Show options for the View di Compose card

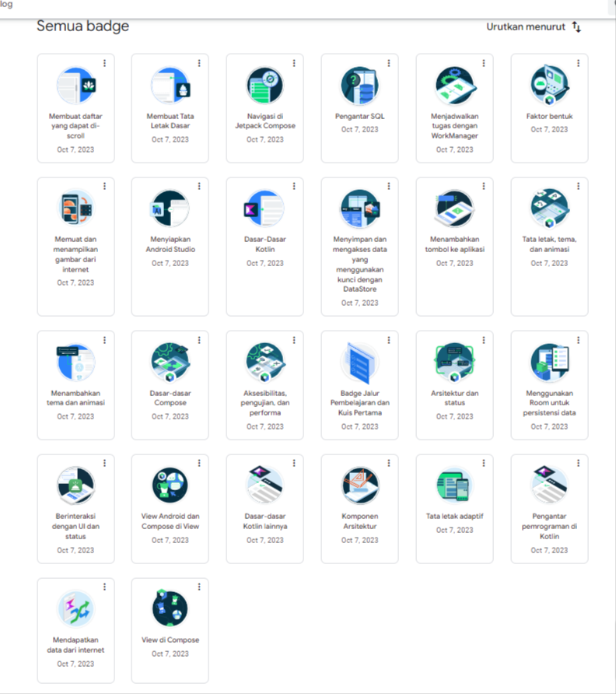199,587
